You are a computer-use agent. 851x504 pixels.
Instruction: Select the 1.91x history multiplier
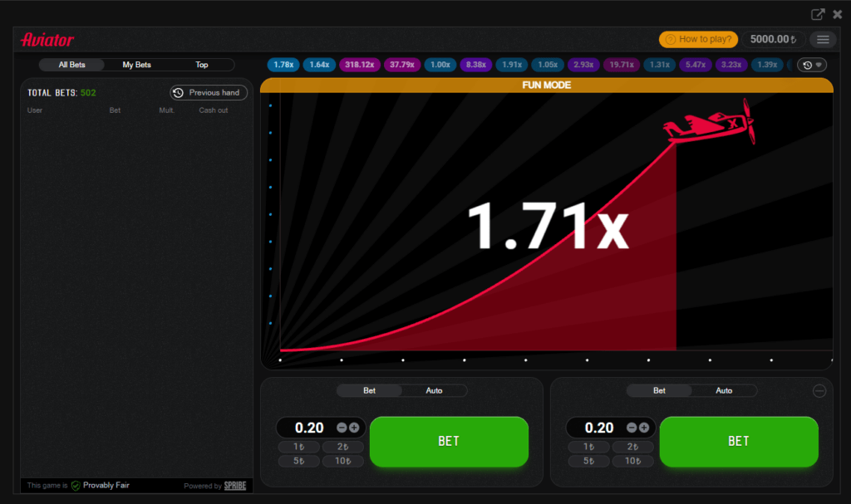point(512,65)
